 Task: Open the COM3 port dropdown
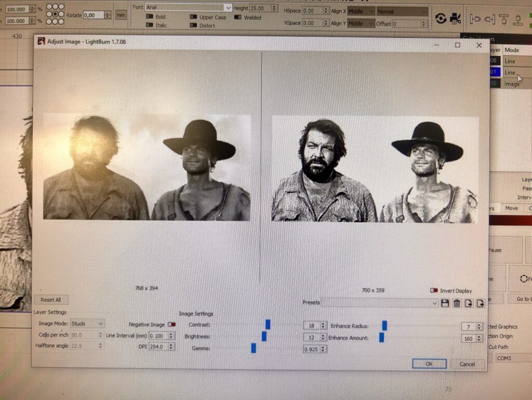513,358
